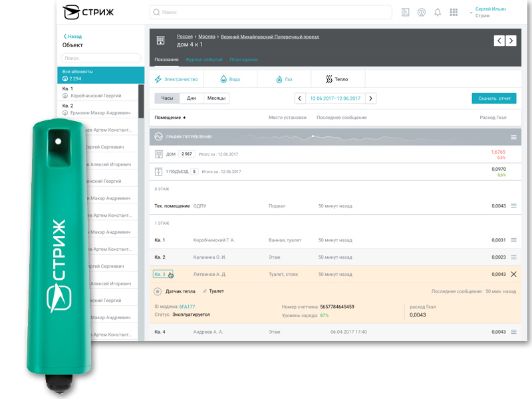Open the RSS feed icon in header
This screenshot has width=532, height=399.
[x=405, y=12]
